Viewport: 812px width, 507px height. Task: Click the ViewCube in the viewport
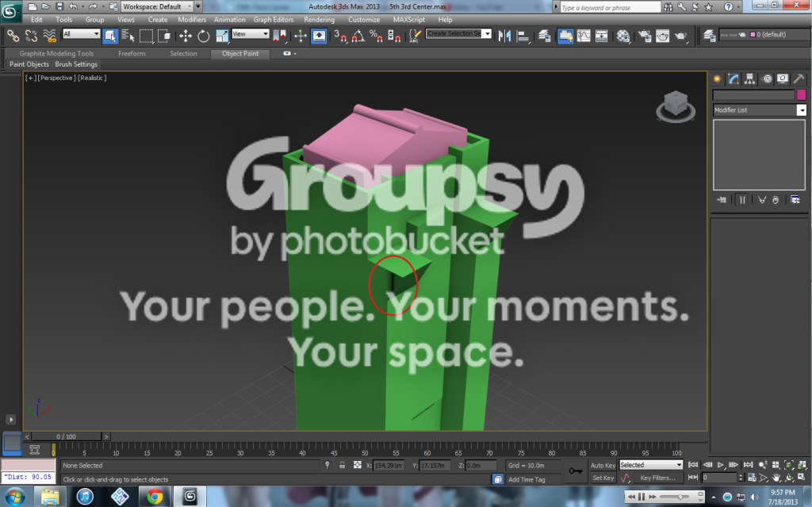676,106
